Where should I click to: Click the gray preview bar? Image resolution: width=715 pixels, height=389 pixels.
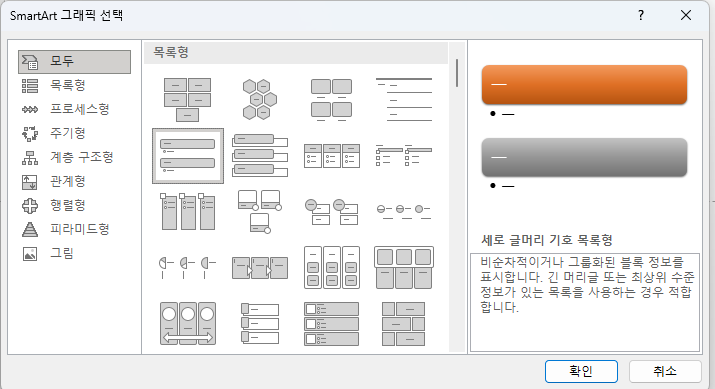pos(584,157)
